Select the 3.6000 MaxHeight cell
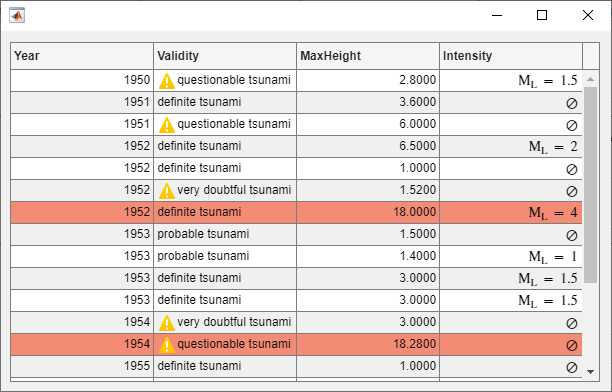This screenshot has width=612, height=392. pyautogui.click(x=368, y=102)
